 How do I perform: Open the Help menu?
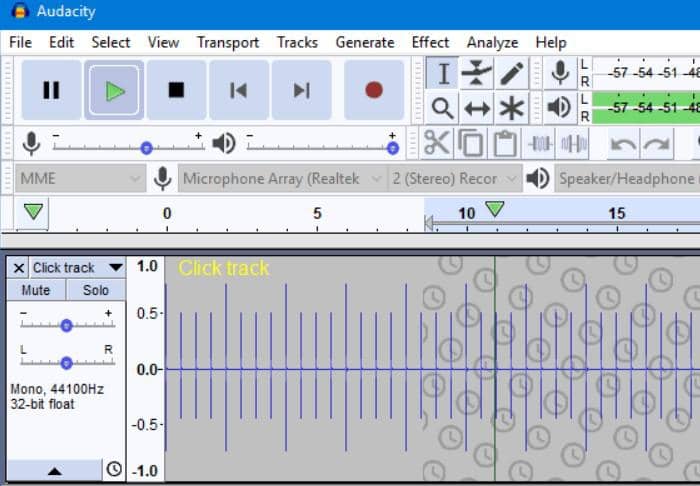click(x=551, y=42)
